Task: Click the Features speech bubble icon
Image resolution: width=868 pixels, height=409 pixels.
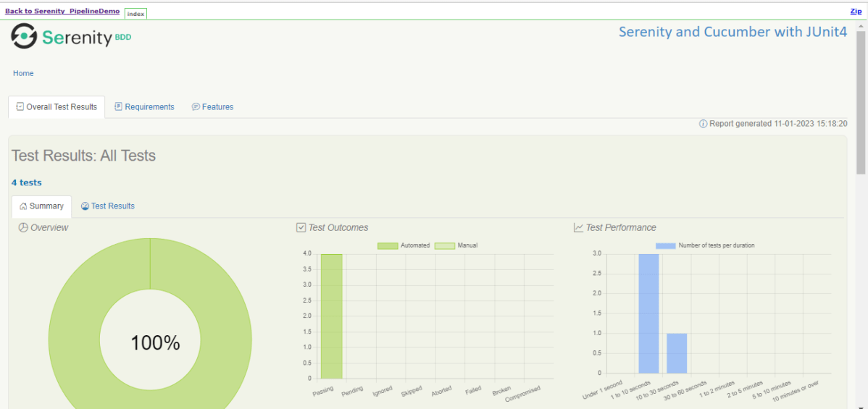Action: coord(196,107)
